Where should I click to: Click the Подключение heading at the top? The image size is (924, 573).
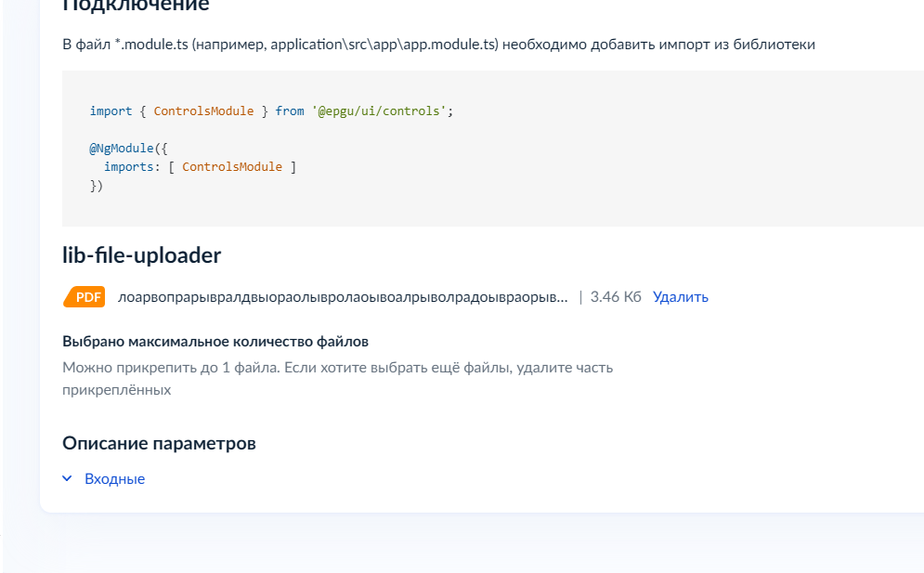136,6
